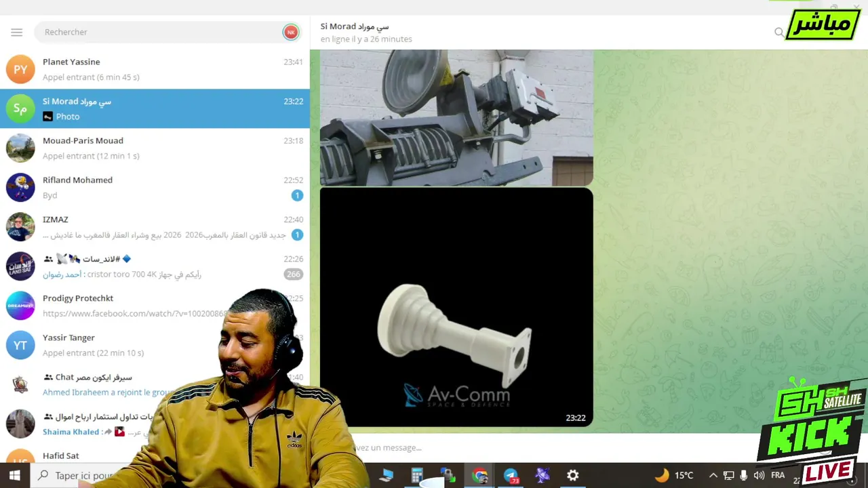Expand the hidden system tray icons
The image size is (868, 488).
713,476
